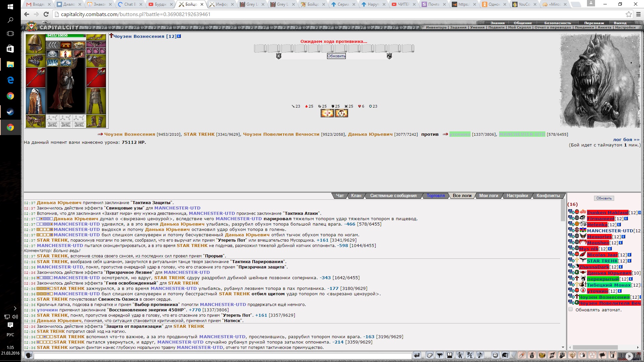
Task: Click the P/L chat toolbar icon
Action: [470, 355]
